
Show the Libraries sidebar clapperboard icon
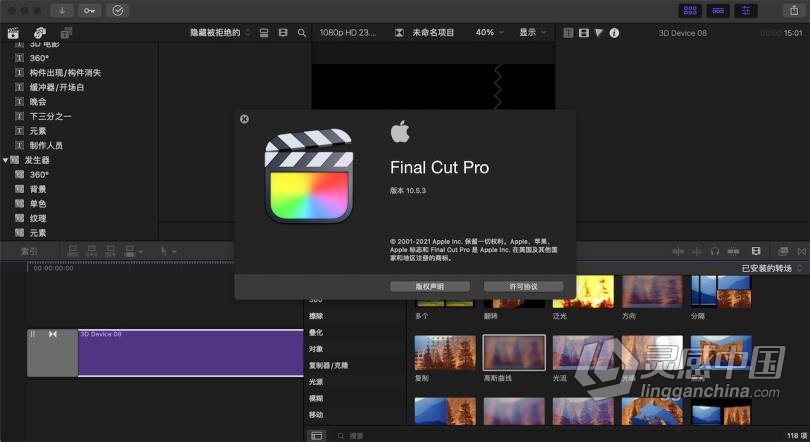coord(13,33)
